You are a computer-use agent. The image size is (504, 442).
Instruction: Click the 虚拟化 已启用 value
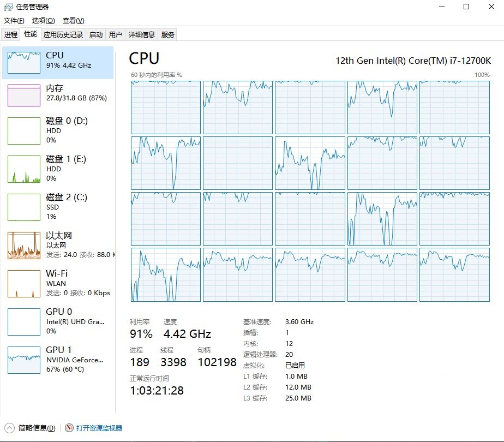click(x=295, y=366)
